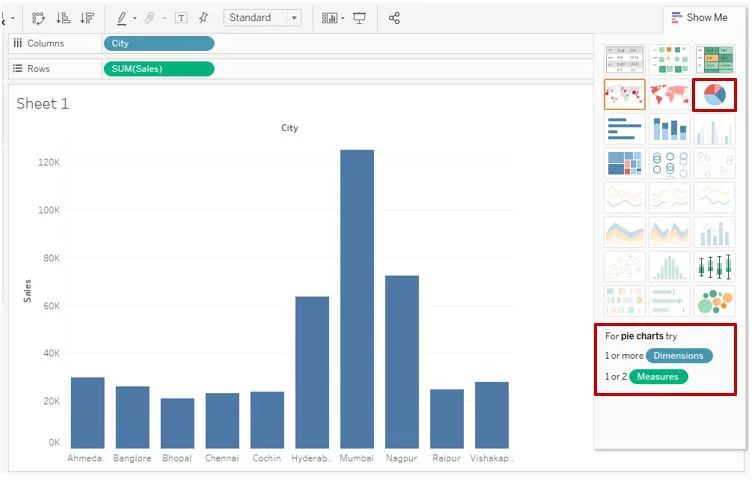
Task: Toggle the fix axes pin icon
Action: pyautogui.click(x=203, y=18)
